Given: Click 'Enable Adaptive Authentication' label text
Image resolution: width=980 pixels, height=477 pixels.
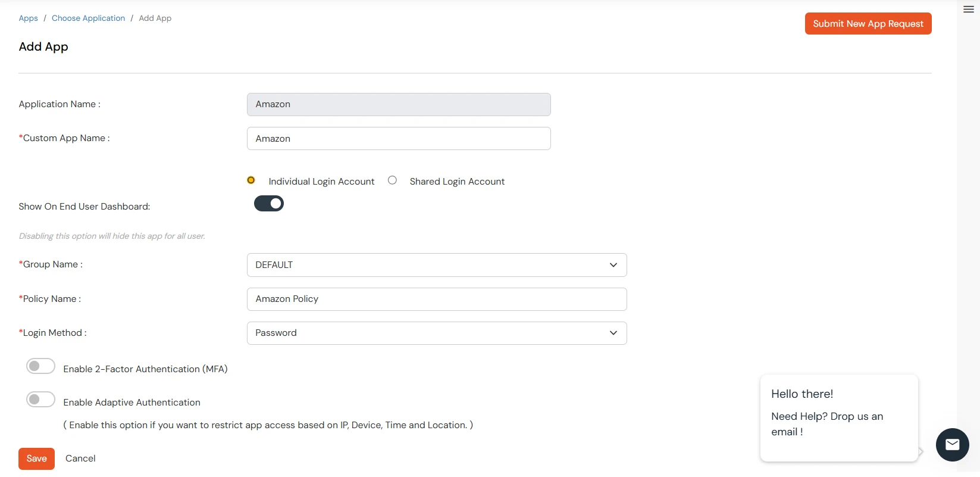Looking at the screenshot, I should [x=131, y=403].
